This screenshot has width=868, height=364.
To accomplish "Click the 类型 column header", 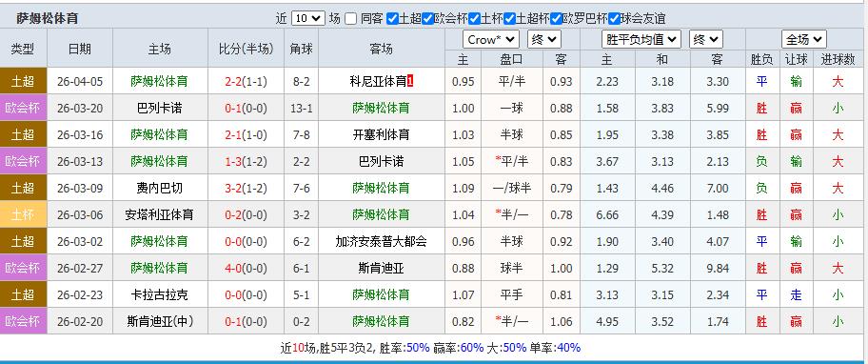I will point(23,49).
